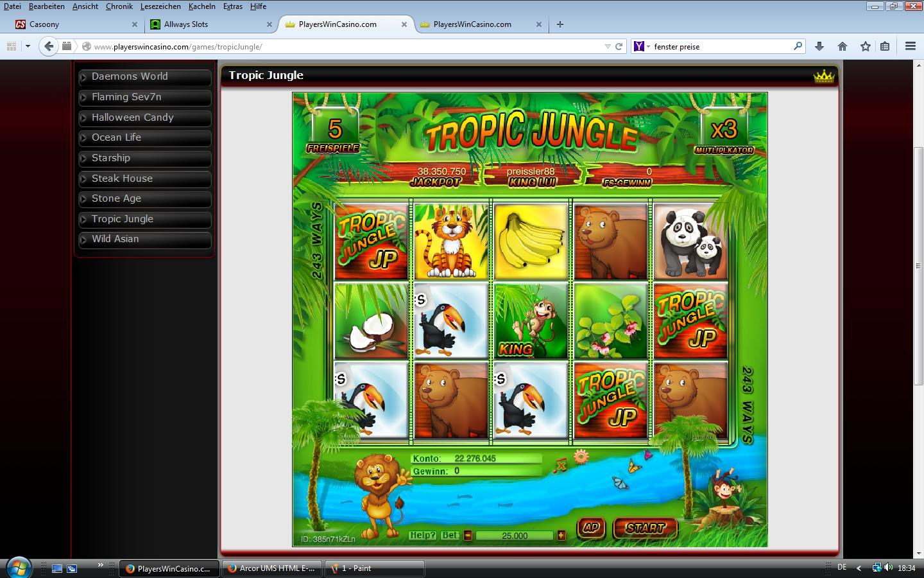Screen dimensions: 924x578
Task: Click the URL address bar
Action: (x=346, y=46)
